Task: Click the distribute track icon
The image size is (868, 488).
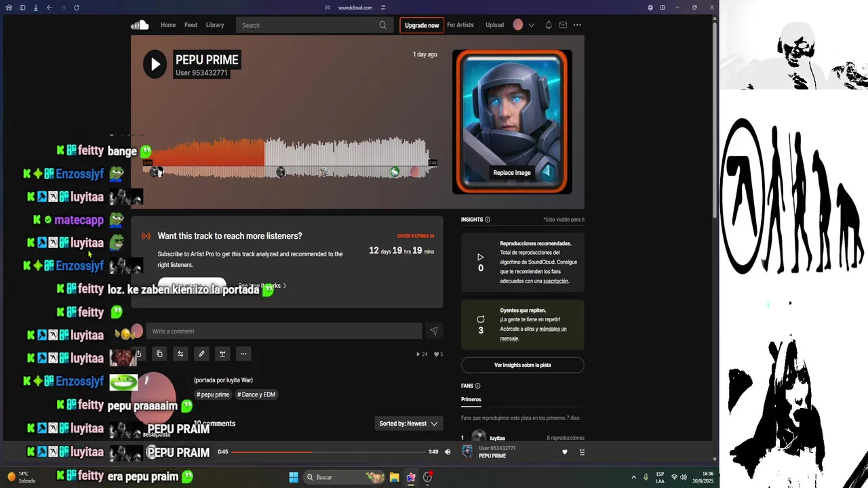Action: click(x=222, y=354)
